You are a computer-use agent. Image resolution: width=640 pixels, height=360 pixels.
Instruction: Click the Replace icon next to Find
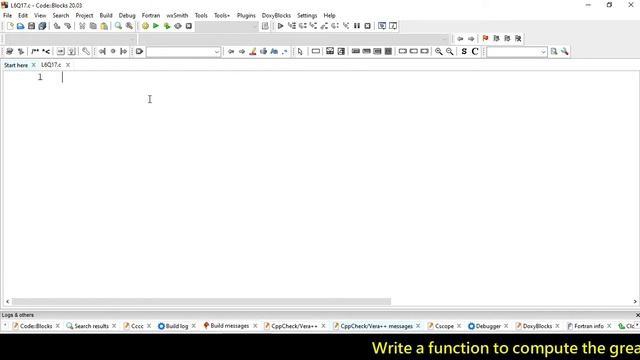click(x=129, y=26)
